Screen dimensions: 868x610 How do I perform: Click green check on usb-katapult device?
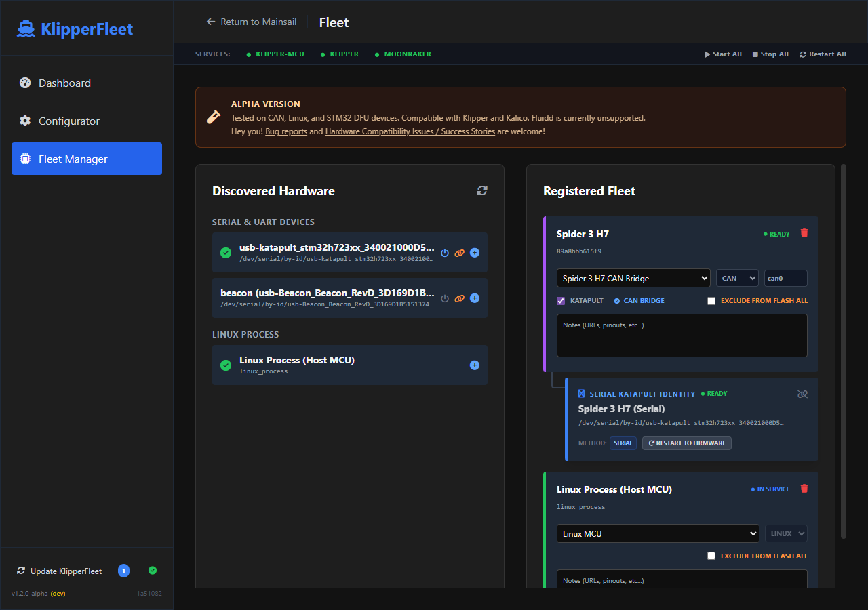pos(226,253)
